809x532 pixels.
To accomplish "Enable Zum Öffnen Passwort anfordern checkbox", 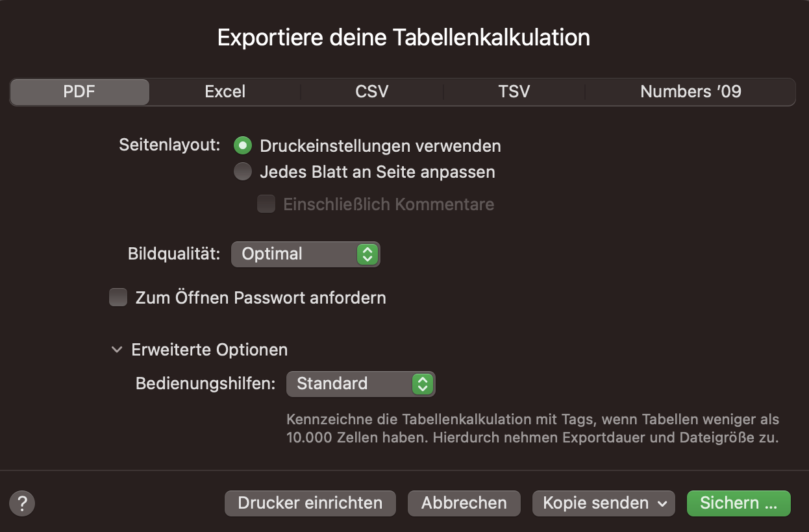I will click(118, 298).
